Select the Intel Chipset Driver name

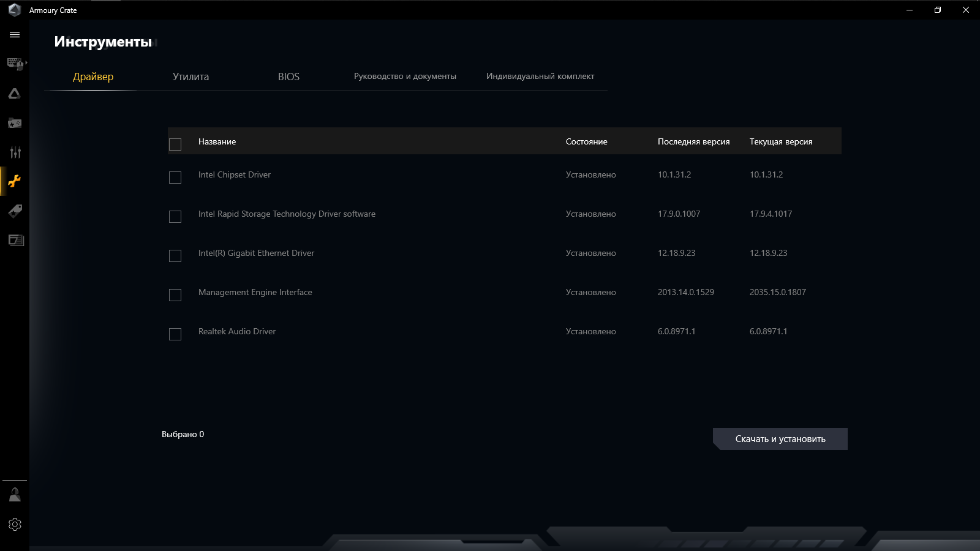pyautogui.click(x=235, y=174)
